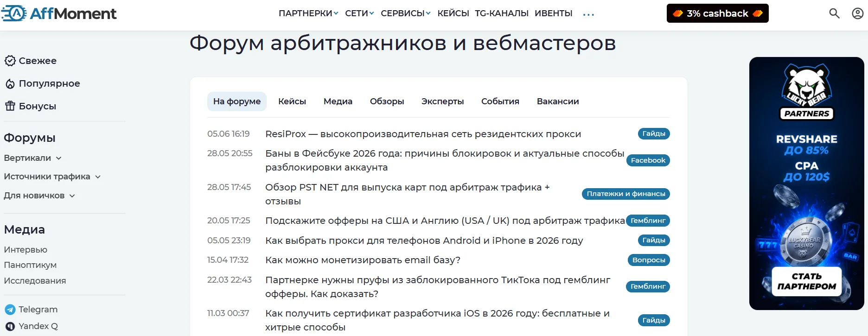Open ИВЕНТЫ in top navigation

pos(553,13)
